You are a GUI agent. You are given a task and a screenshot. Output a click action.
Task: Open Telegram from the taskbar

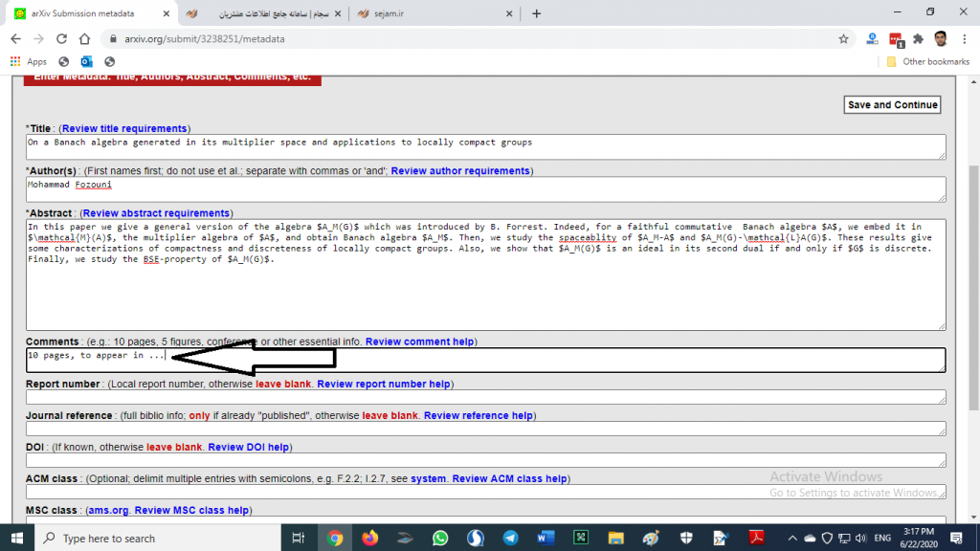pyautogui.click(x=511, y=538)
